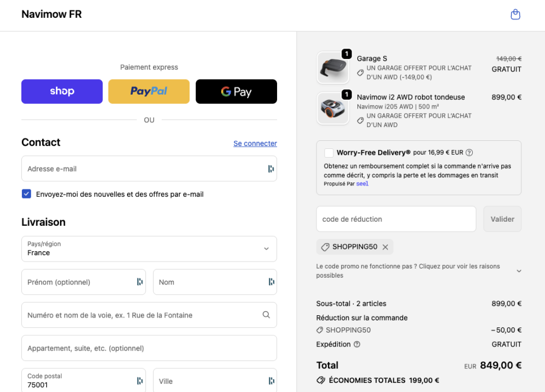Click the Nom input field
The width and height of the screenshot is (545, 392).
click(215, 282)
